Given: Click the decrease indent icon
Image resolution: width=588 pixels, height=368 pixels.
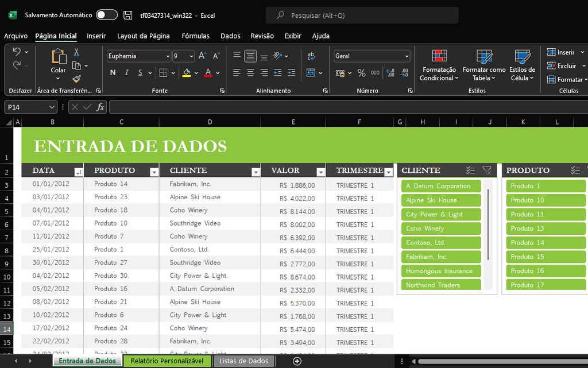Looking at the screenshot, I should coord(278,73).
